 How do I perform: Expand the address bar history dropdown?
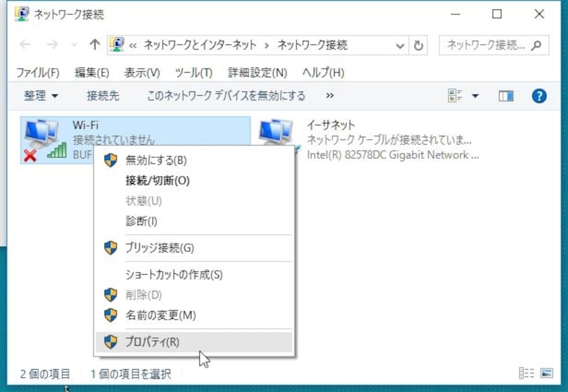coord(400,45)
